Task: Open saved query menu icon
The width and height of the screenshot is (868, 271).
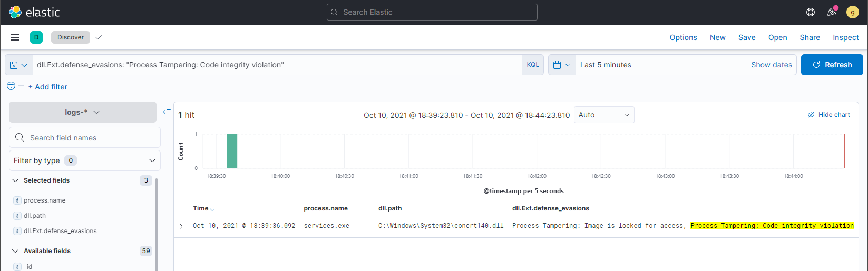Action: (18, 65)
